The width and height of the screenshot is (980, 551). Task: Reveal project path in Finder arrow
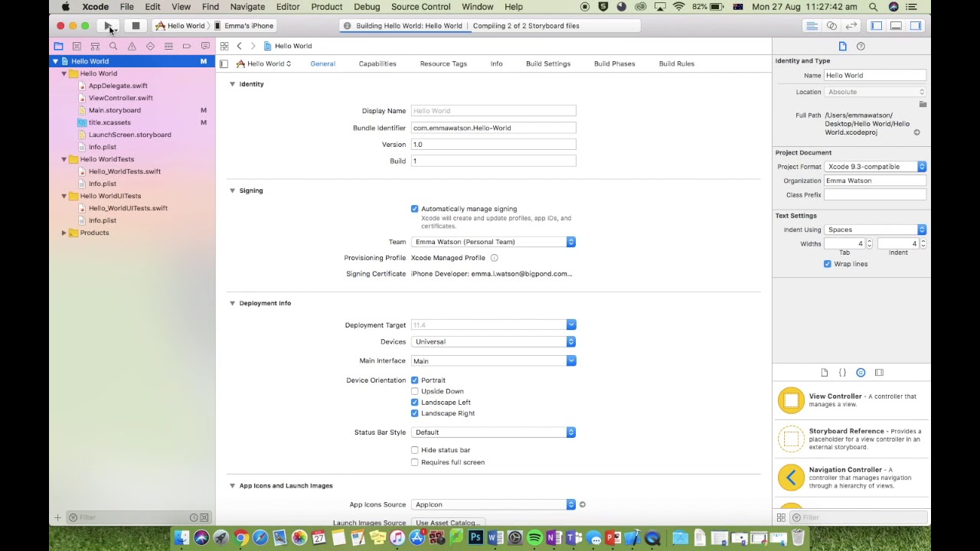point(916,132)
